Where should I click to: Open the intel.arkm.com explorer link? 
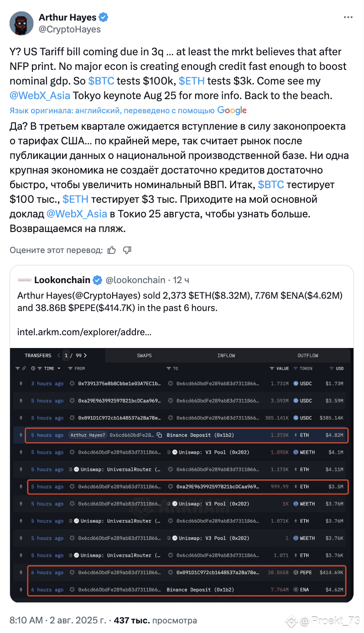[84, 332]
